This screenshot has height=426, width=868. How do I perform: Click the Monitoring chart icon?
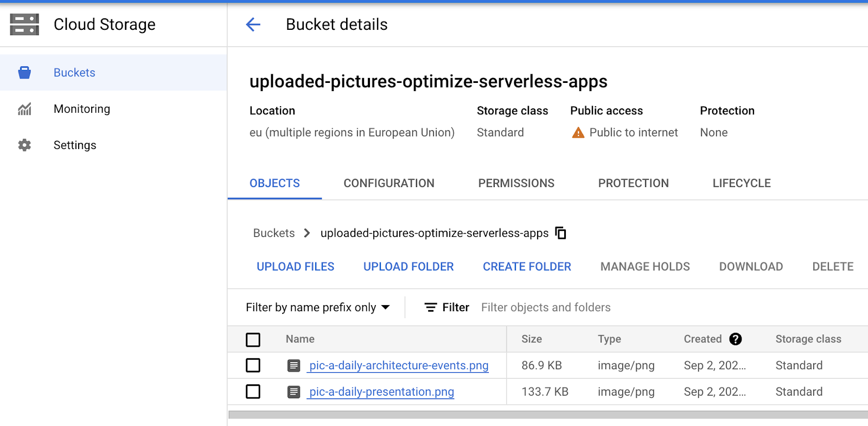(24, 109)
